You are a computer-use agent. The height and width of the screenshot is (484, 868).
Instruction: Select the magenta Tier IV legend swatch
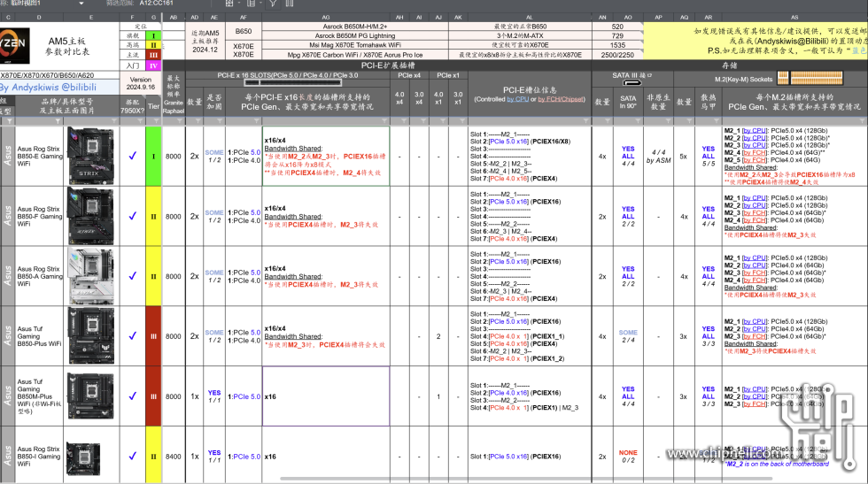[x=153, y=65]
